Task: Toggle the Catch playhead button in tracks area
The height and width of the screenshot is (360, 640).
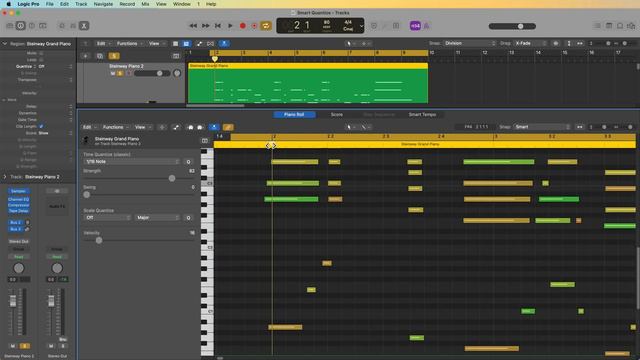Action: coord(224,43)
